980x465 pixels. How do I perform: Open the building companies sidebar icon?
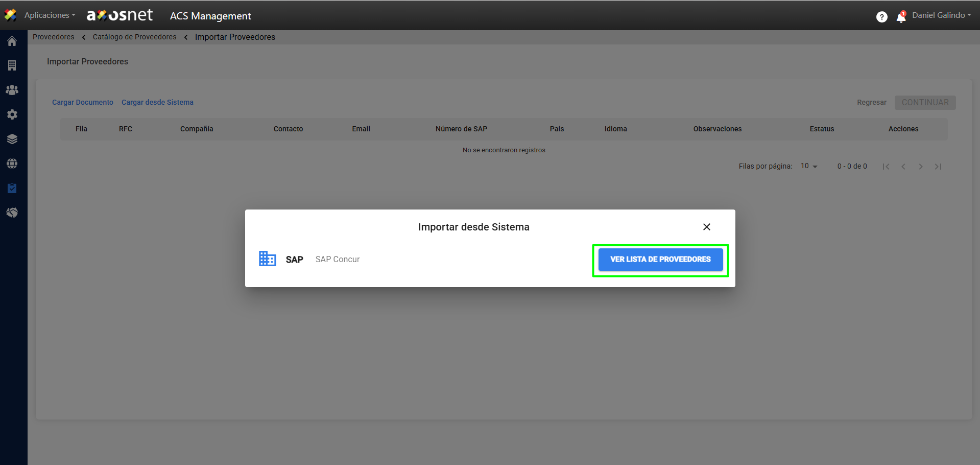(12, 65)
